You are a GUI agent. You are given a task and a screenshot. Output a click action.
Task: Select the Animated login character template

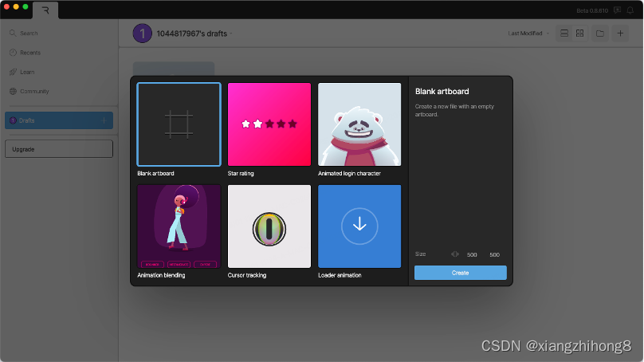point(359,124)
